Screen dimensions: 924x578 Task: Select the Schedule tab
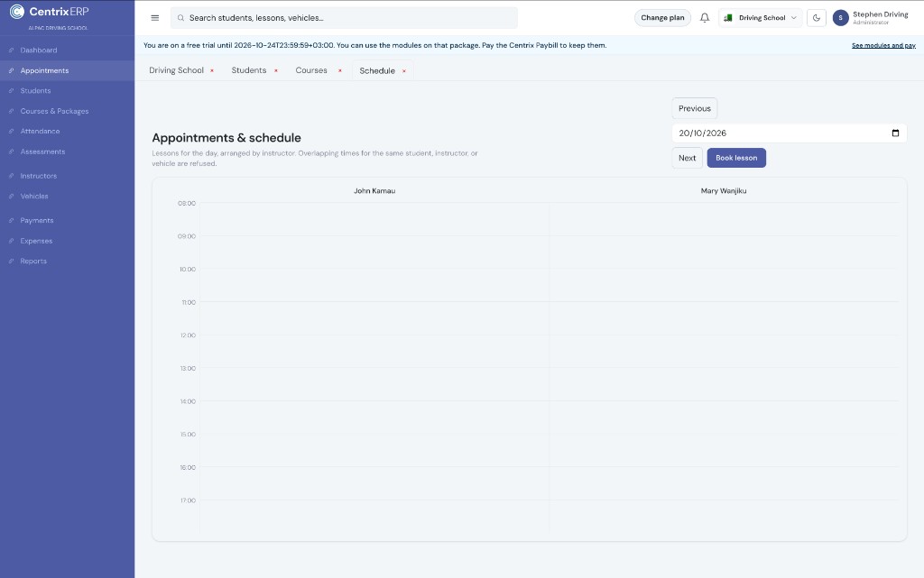[x=377, y=70]
